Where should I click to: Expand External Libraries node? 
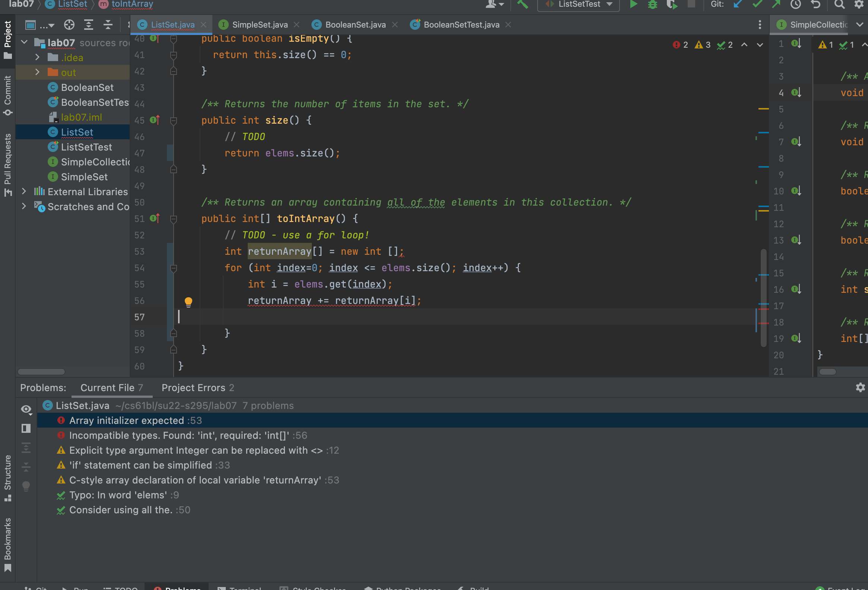point(24,191)
